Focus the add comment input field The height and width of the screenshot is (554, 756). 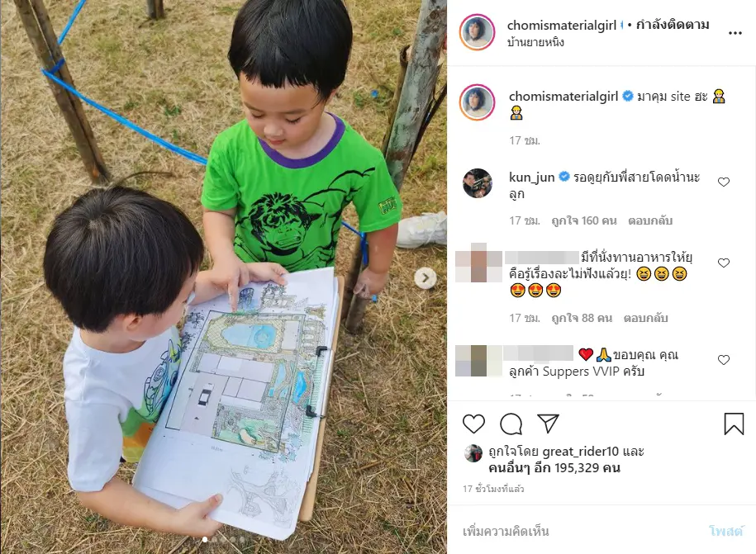[x=578, y=531]
